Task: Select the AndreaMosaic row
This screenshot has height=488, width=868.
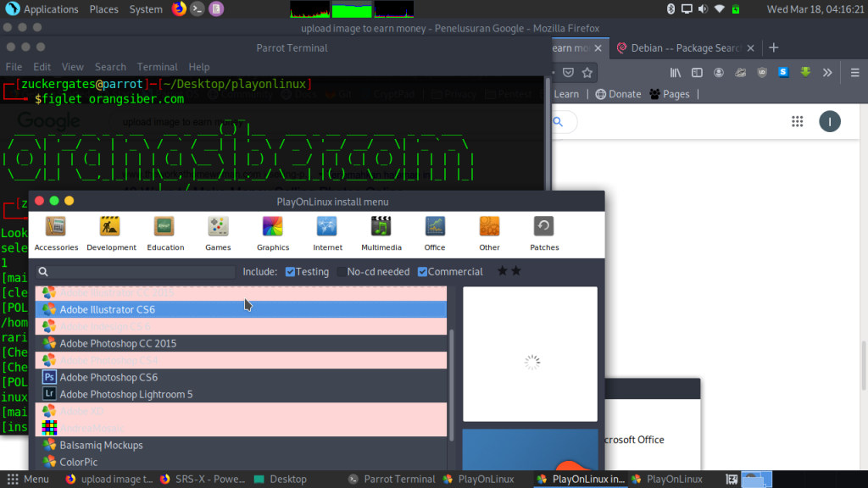Action: (x=241, y=428)
